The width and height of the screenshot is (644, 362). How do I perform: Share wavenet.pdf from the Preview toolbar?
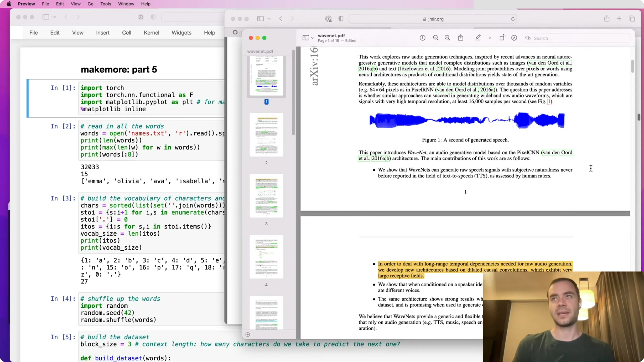point(460,38)
